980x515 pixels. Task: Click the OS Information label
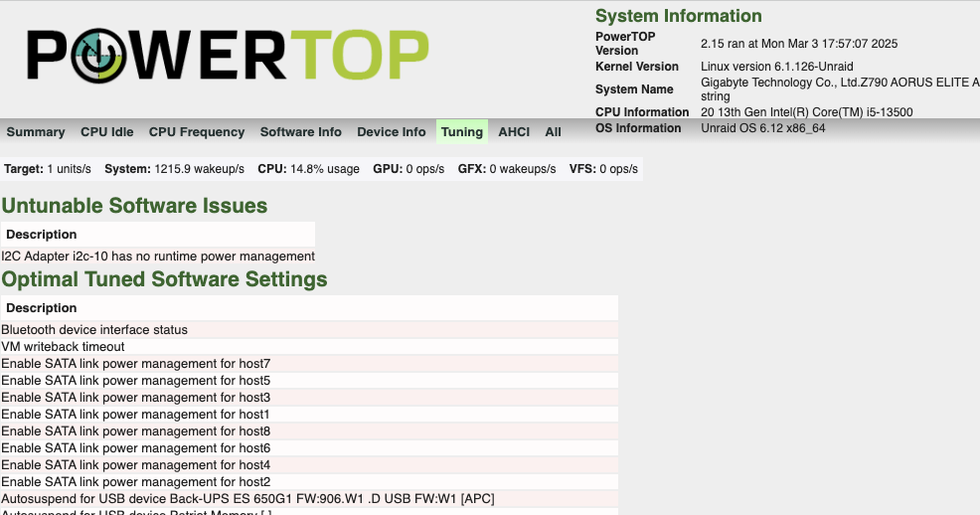pyautogui.click(x=638, y=128)
